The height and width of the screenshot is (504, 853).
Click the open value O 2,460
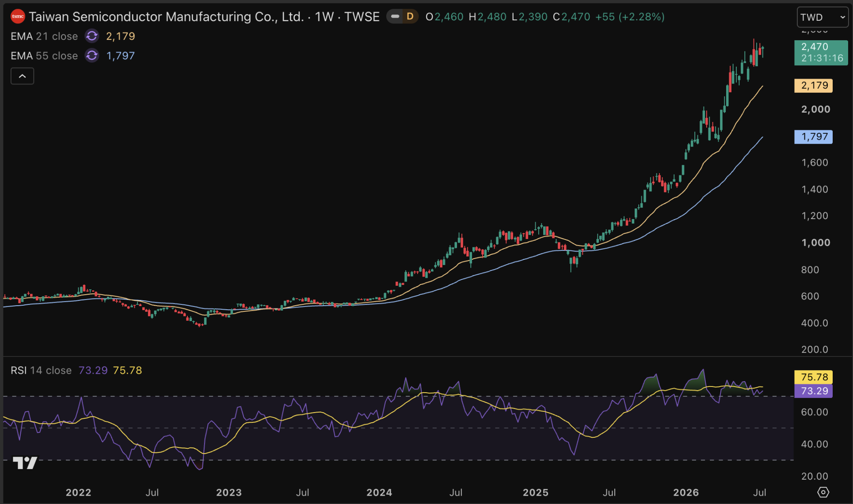tap(444, 17)
